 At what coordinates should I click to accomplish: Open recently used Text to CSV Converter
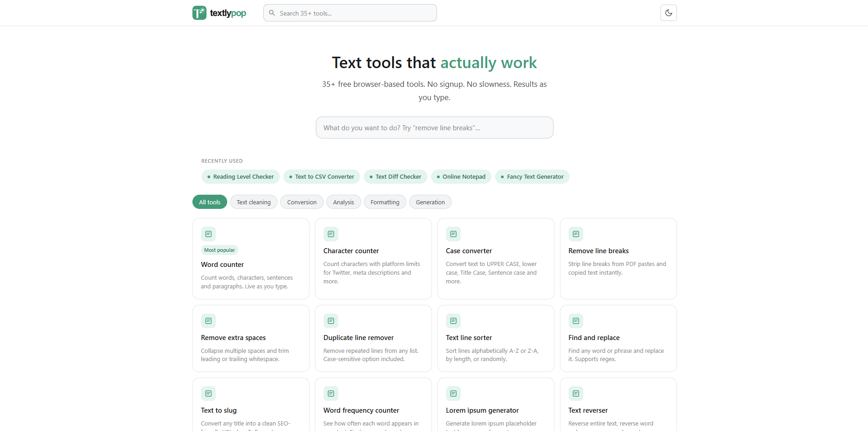point(322,177)
